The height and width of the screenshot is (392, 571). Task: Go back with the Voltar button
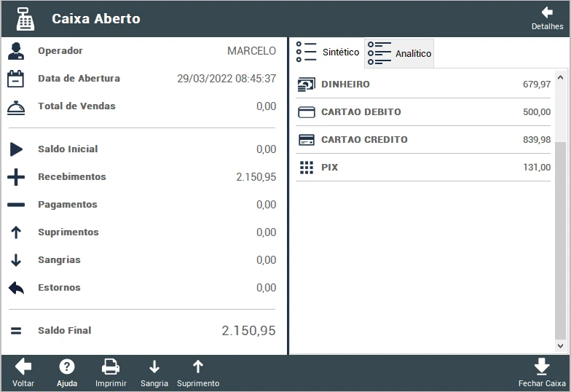[23, 373]
